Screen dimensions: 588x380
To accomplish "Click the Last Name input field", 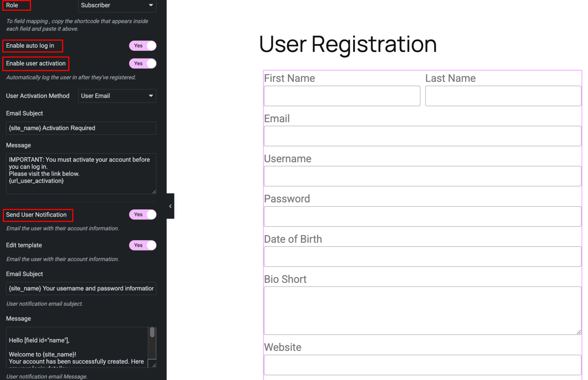I will [503, 96].
